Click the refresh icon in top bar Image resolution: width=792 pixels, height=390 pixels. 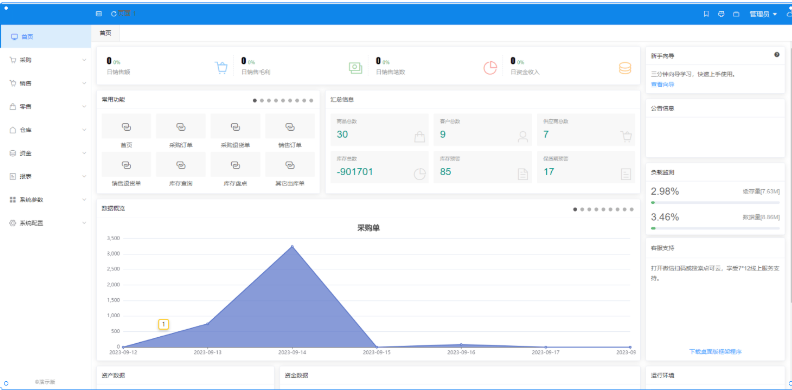(113, 14)
